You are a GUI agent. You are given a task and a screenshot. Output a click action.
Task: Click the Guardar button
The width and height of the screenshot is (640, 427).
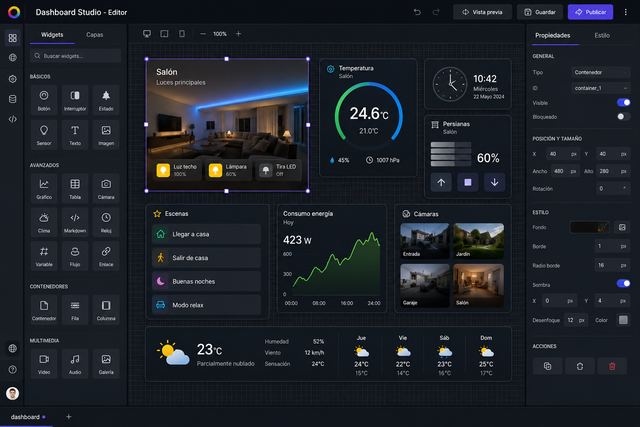[x=540, y=12]
